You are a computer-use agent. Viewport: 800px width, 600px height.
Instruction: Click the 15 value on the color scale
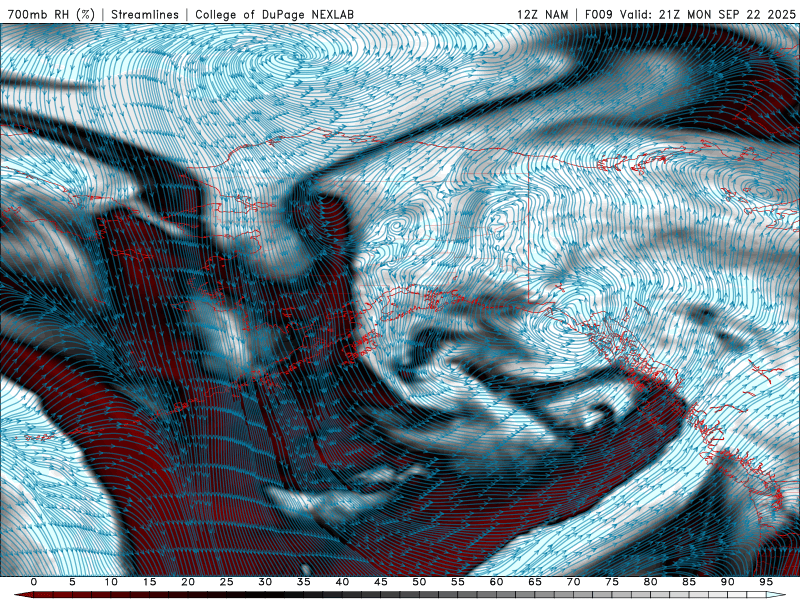click(149, 582)
